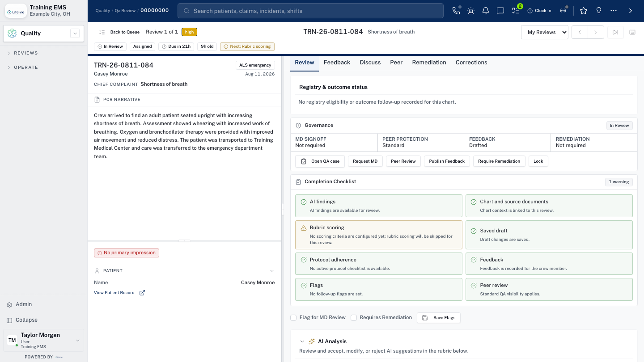Switch to the Discuss tab
The width and height of the screenshot is (644, 362).
tap(370, 63)
